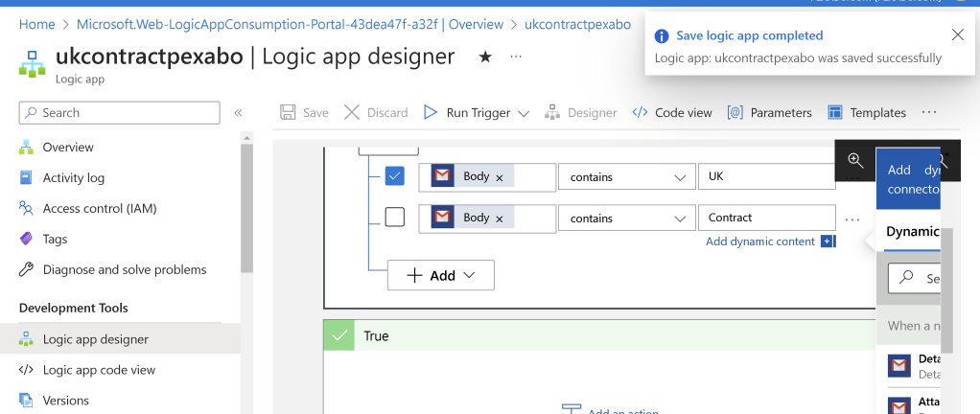Open Activity log

[x=74, y=178]
